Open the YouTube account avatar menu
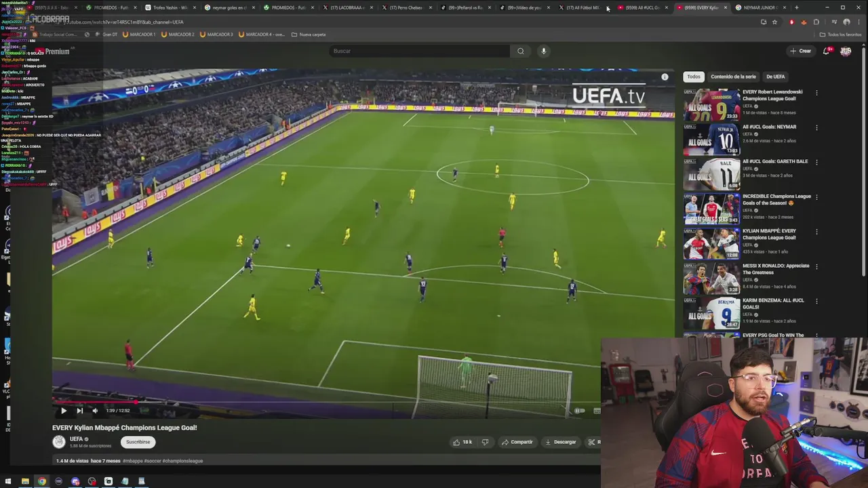 (846, 51)
